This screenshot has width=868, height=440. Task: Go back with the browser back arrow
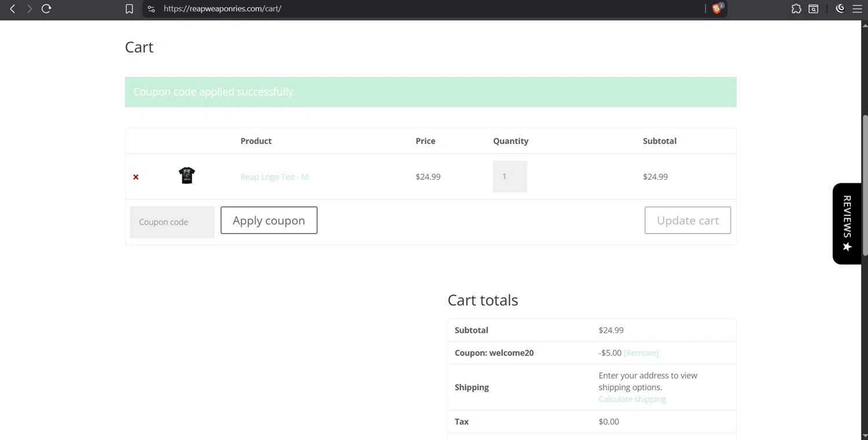point(12,9)
